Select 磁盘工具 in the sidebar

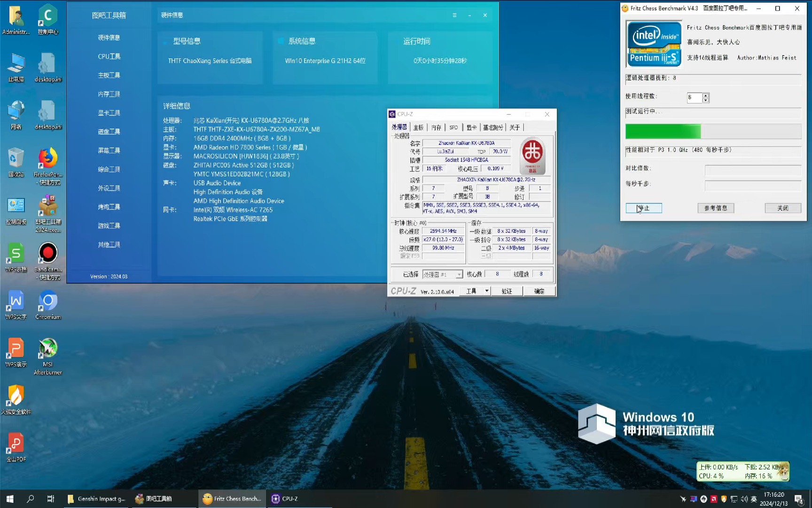[109, 132]
